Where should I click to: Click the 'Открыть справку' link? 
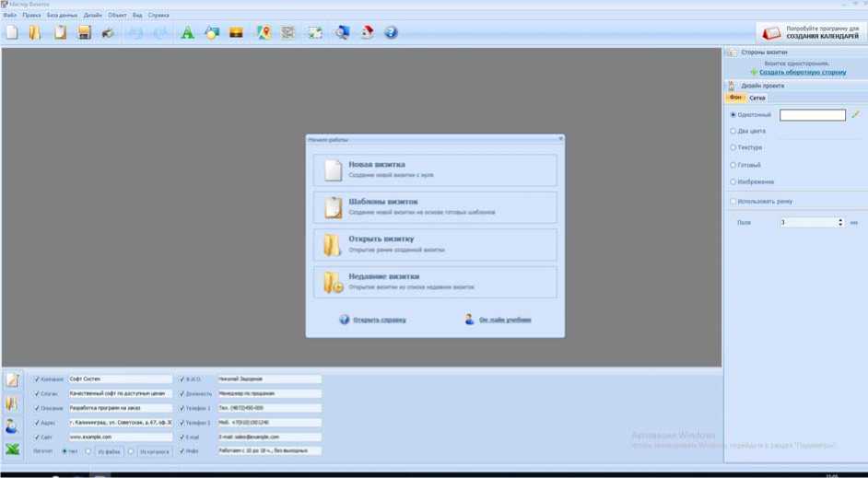tap(380, 320)
